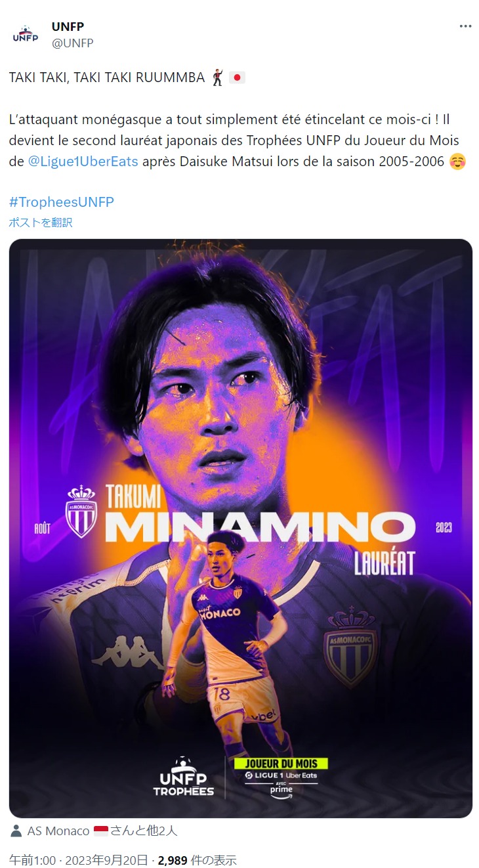
Task: Follow the #TropheesUNFP hashtag
Action: point(62,202)
